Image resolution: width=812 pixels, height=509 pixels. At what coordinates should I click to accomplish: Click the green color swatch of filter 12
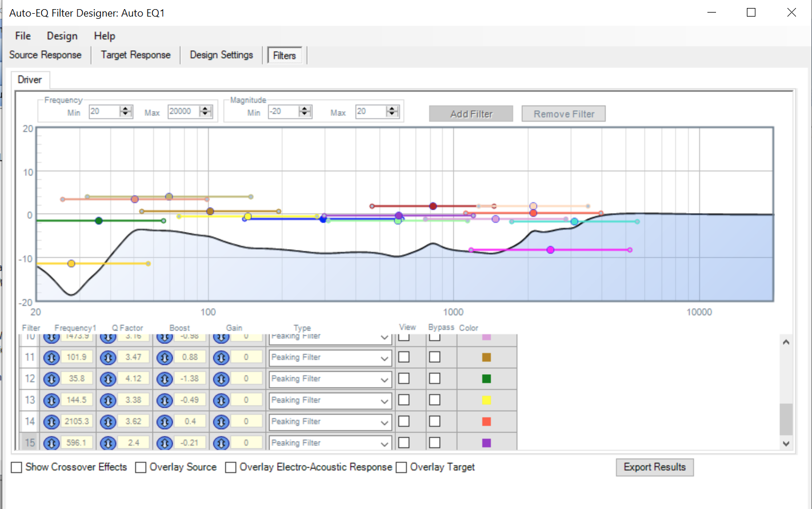[x=486, y=379]
